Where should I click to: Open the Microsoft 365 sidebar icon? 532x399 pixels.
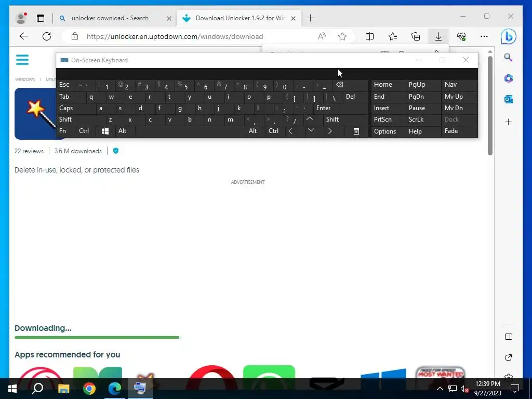tap(508, 78)
